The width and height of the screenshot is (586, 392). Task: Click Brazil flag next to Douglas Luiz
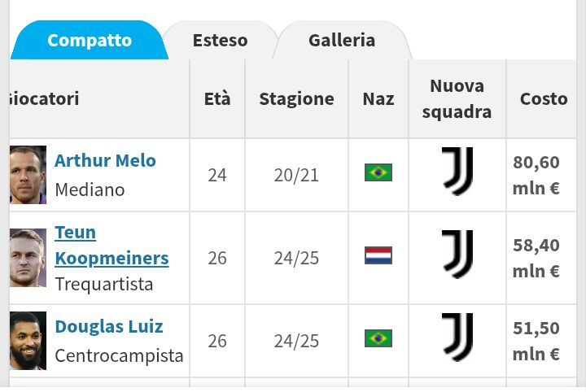[x=378, y=338]
